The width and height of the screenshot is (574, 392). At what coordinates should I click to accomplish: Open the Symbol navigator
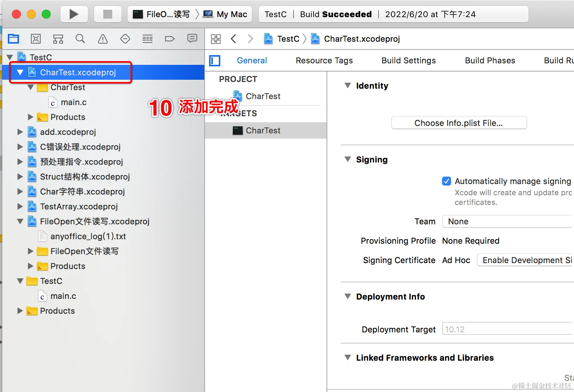point(58,38)
